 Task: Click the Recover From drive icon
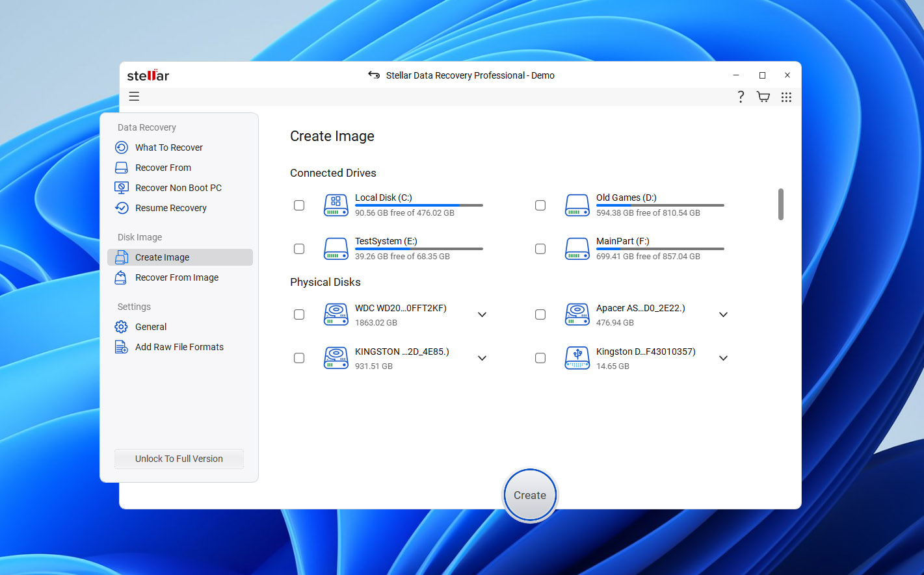click(122, 168)
